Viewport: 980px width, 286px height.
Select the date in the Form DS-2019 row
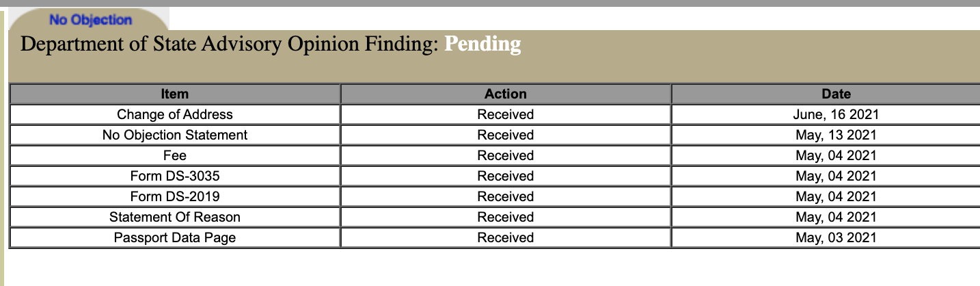click(836, 196)
